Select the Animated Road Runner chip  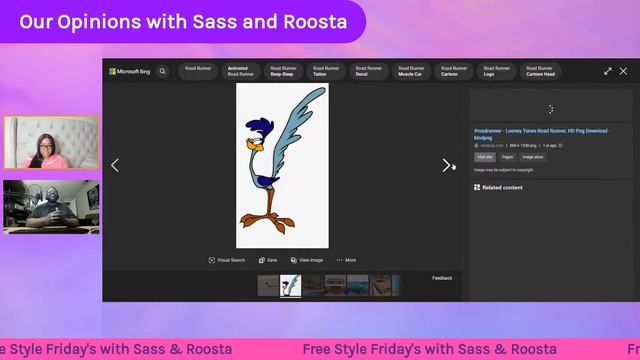click(241, 71)
